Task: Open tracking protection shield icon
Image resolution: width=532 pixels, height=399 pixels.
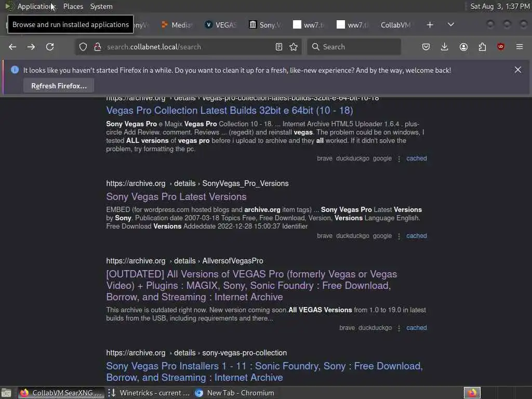Action: tap(83, 47)
